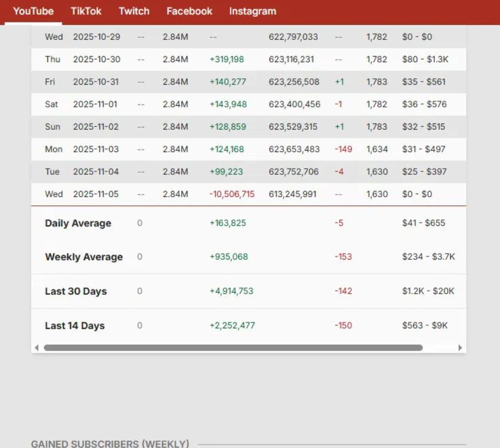Viewport: 500px width, 448px height.
Task: Open the TikTok tab
Action: (x=86, y=11)
